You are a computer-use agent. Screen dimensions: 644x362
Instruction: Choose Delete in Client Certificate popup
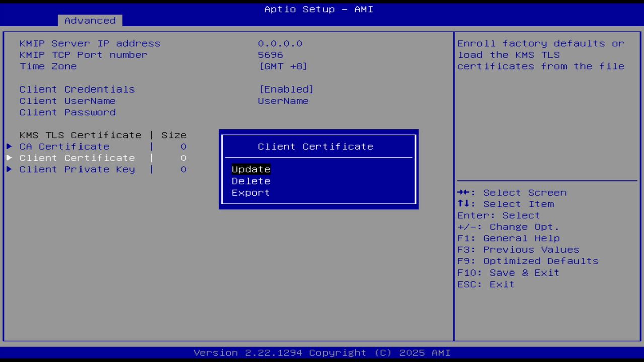(251, 181)
